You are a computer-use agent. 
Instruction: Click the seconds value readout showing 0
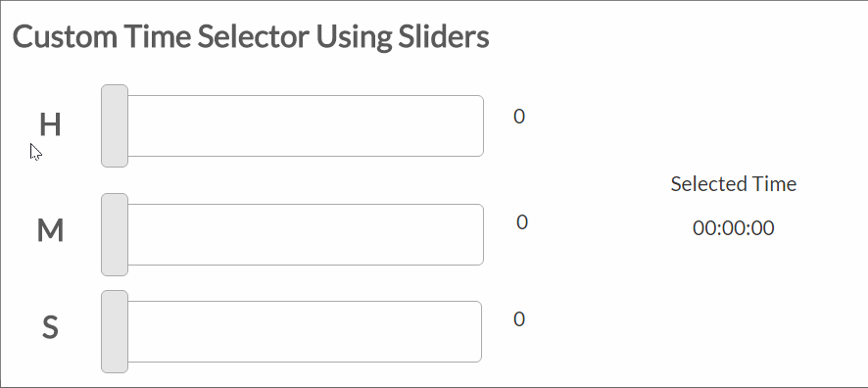click(518, 319)
